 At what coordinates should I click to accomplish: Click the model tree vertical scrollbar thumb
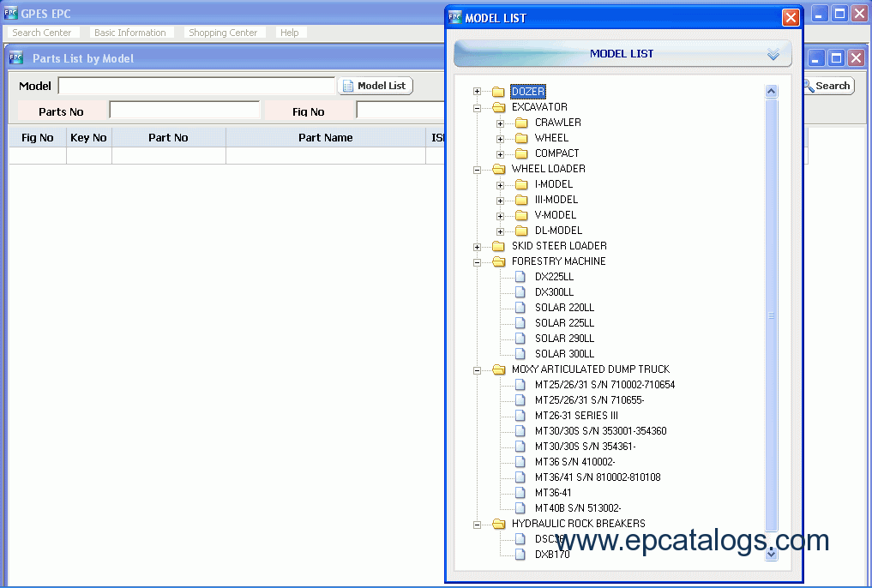pyautogui.click(x=771, y=315)
